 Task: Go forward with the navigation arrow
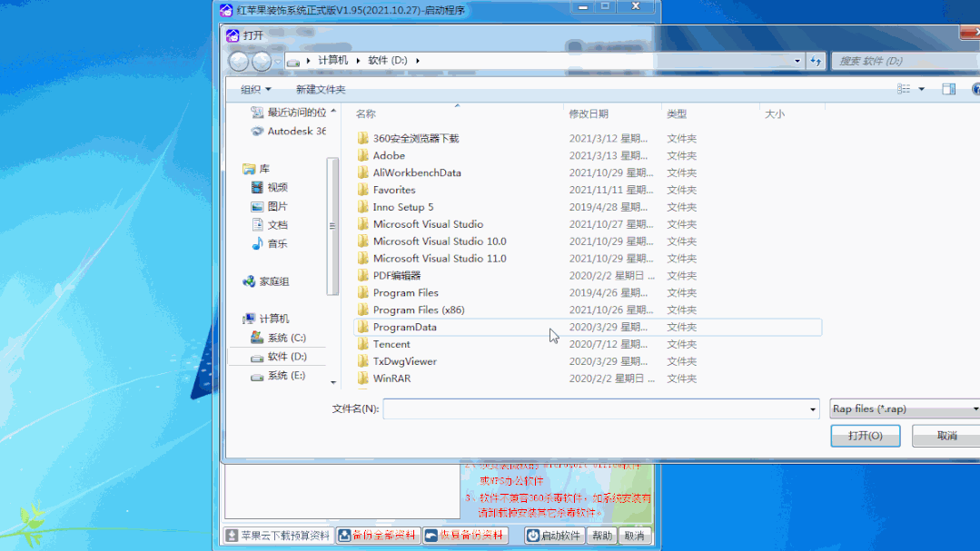[x=262, y=61]
